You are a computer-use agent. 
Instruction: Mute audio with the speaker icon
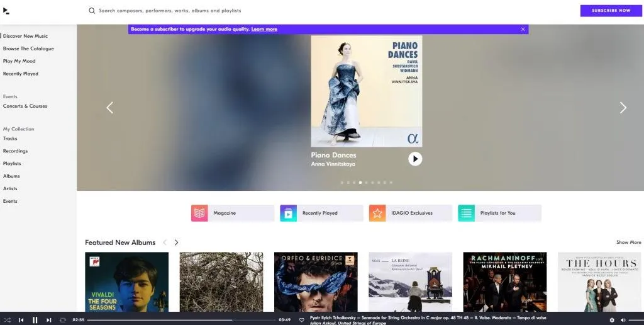[x=623, y=320]
